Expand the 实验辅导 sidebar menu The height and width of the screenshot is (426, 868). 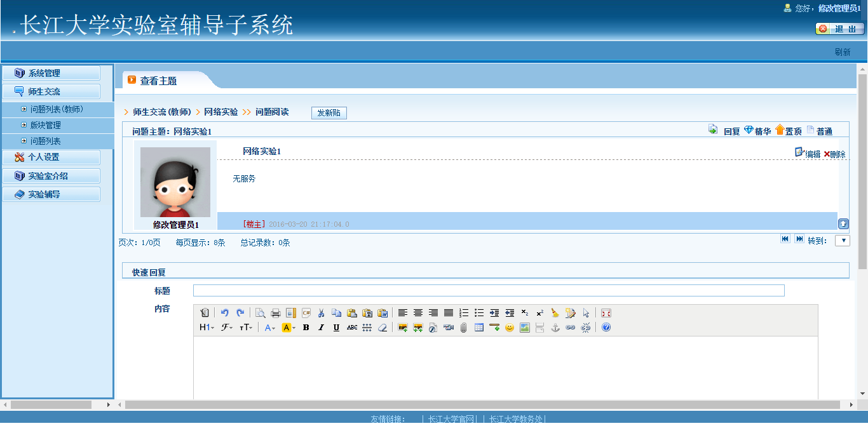(x=51, y=194)
